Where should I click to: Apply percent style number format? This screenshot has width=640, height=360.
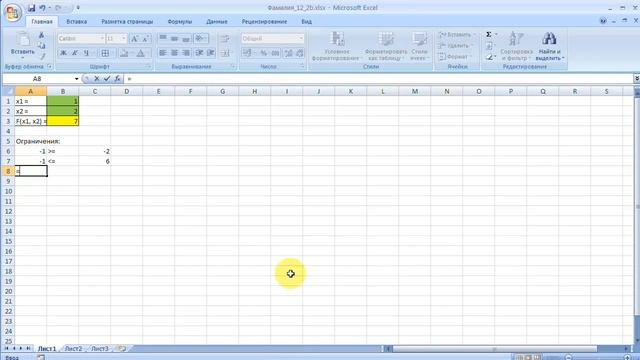pyautogui.click(x=264, y=53)
